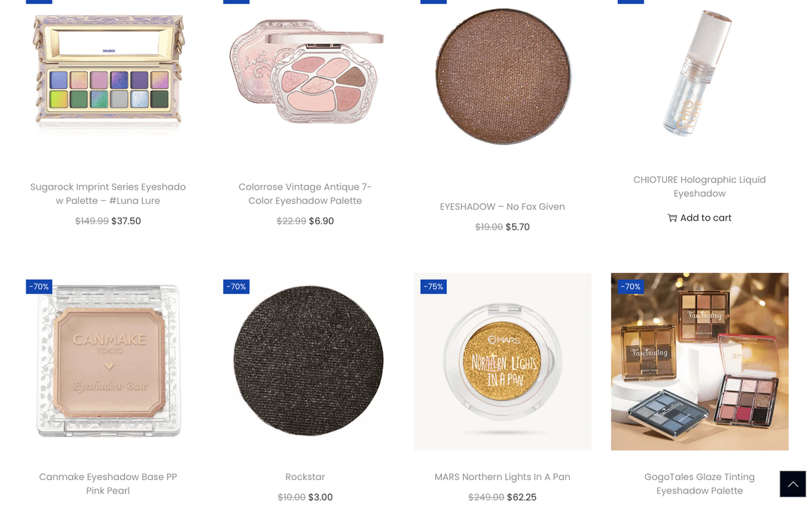Screen dimensions: 812x507
Task: Open the Sugarock Imprint Series palette image
Action: tap(108, 72)
